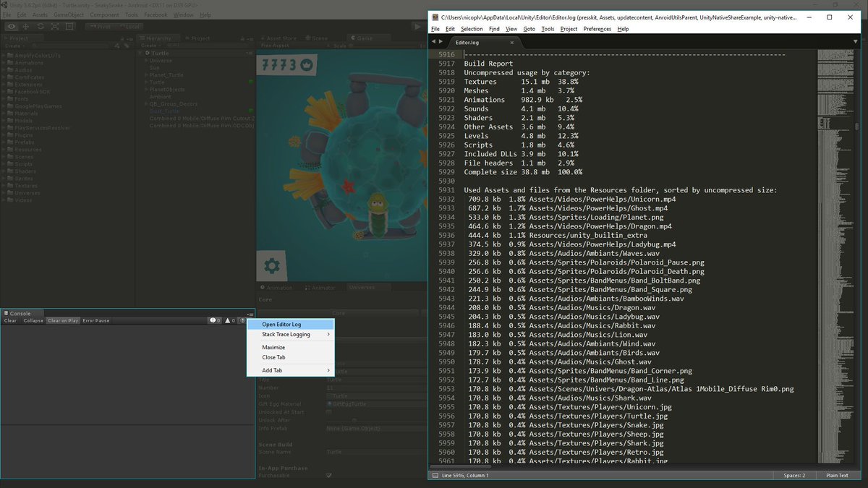Click next tab arrow in Sublime Text

click(x=440, y=42)
